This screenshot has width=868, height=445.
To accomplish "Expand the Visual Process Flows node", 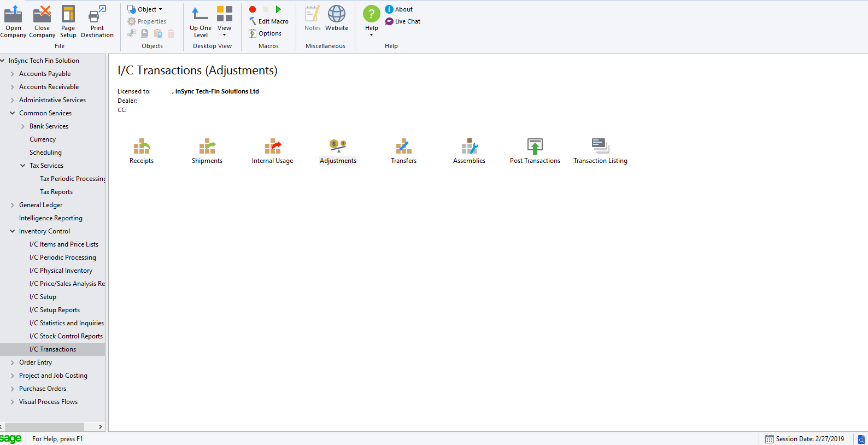I will click(x=12, y=402).
